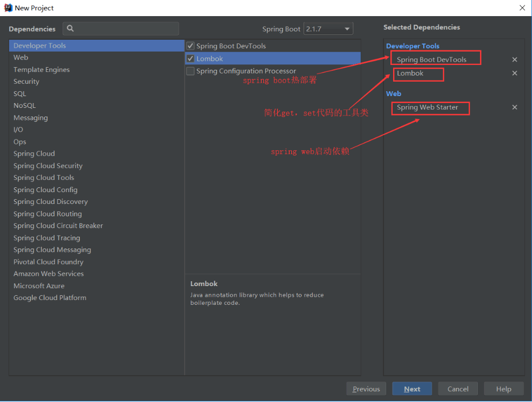Select the NoSQL category

(97, 106)
